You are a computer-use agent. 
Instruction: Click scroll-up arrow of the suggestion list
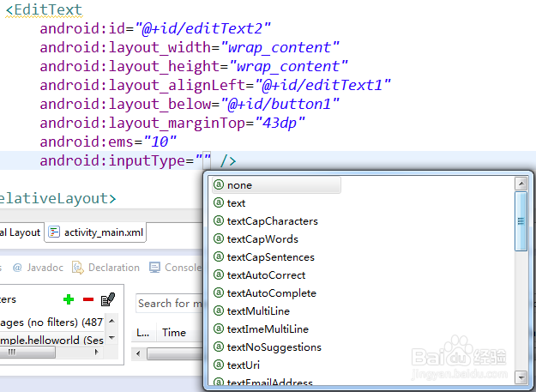521,184
